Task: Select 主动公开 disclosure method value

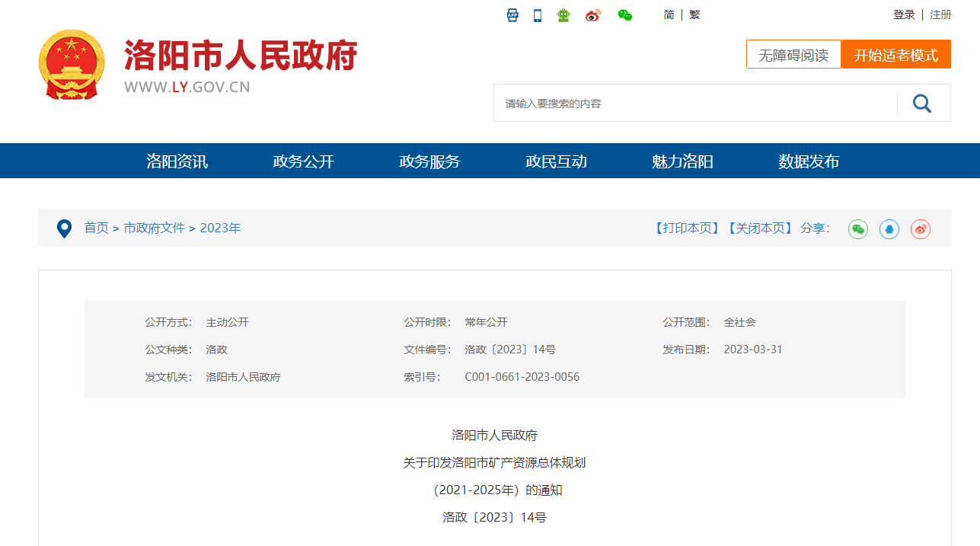Action: pos(227,322)
